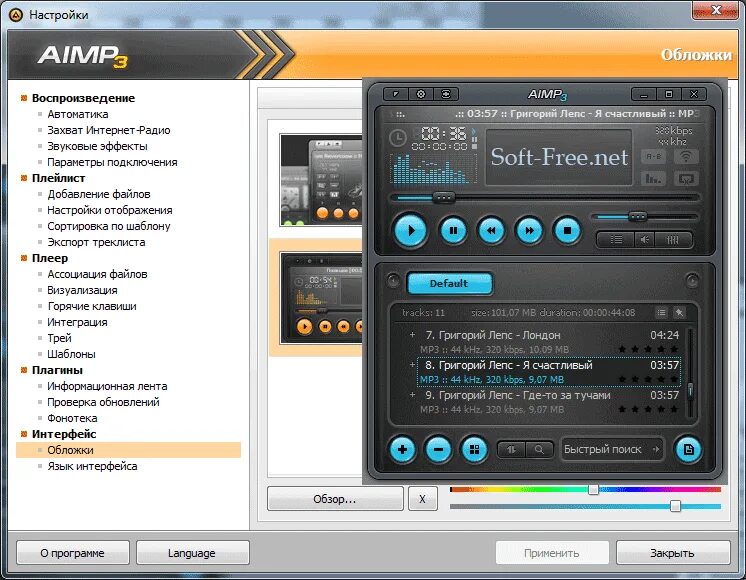Open Проверка обновлений settings page
746x580 pixels.
pyautogui.click(x=103, y=402)
